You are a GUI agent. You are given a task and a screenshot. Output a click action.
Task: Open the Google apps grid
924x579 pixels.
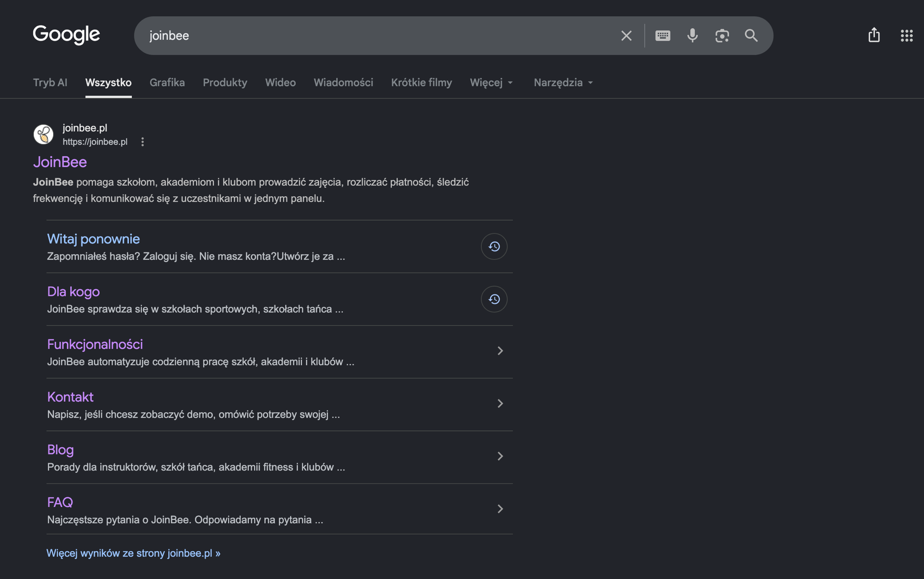pyautogui.click(x=906, y=36)
